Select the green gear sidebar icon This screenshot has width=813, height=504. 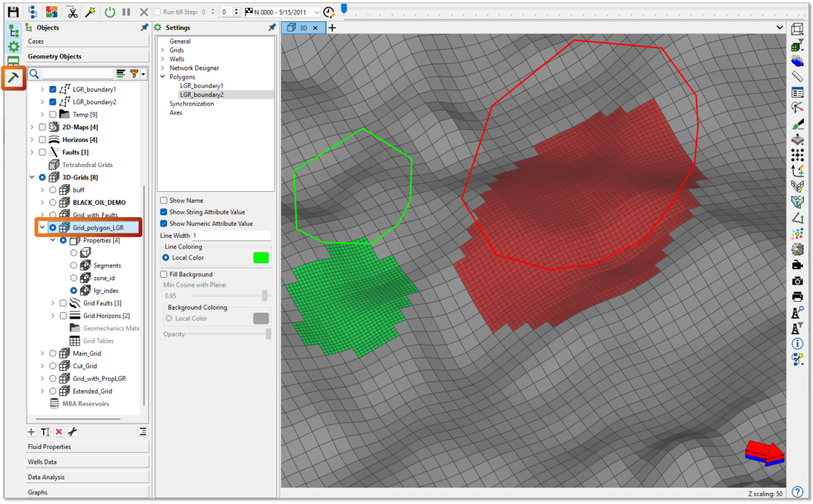13,47
